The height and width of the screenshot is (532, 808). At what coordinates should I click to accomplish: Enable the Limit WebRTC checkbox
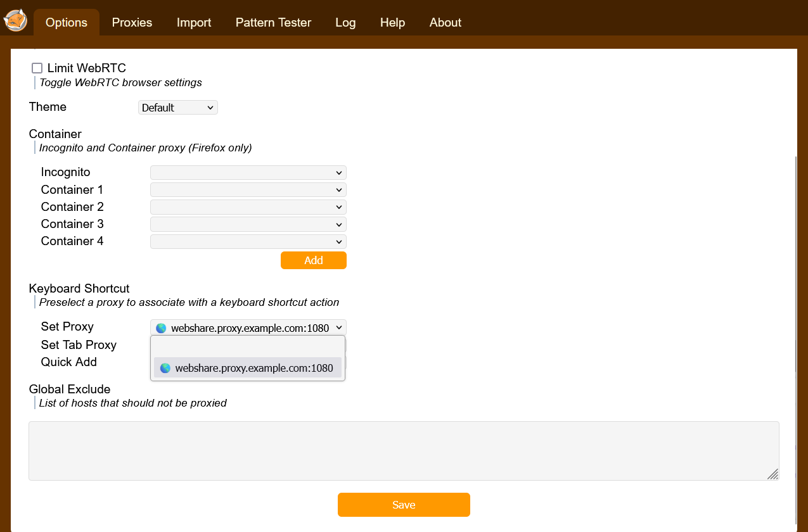coord(37,68)
